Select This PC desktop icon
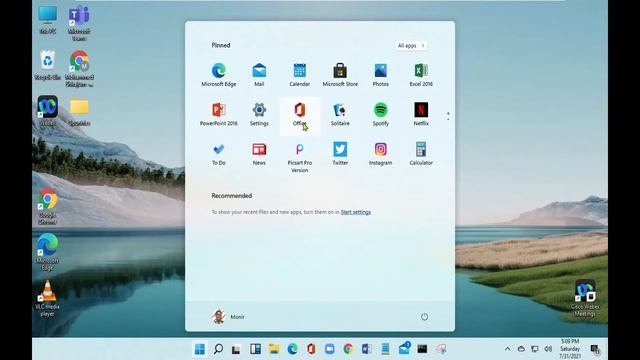640x360 pixels. [x=48, y=20]
